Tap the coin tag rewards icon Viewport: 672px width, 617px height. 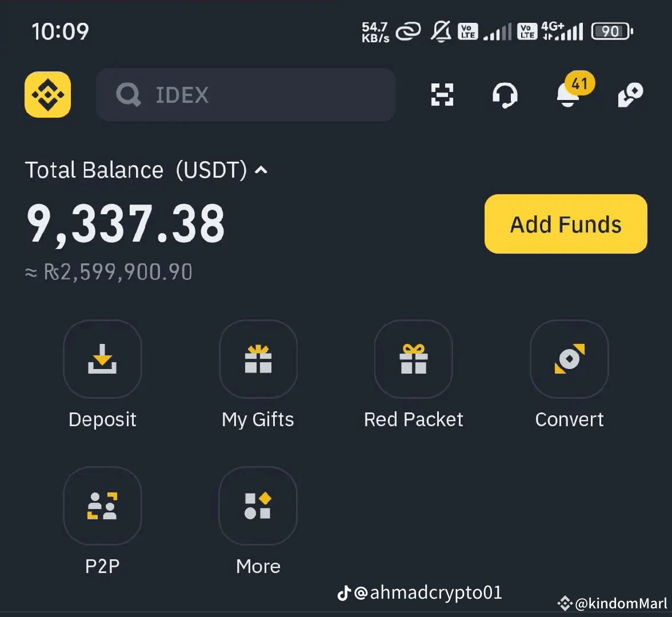coord(630,95)
